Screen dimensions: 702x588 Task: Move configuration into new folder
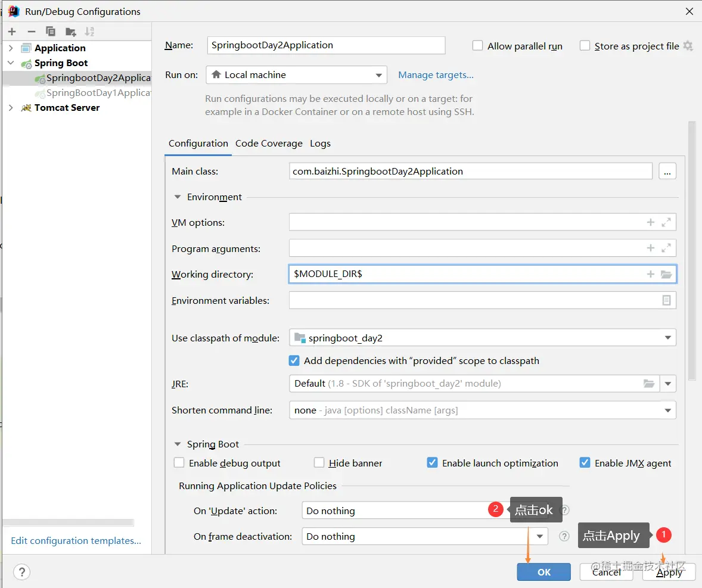(70, 32)
